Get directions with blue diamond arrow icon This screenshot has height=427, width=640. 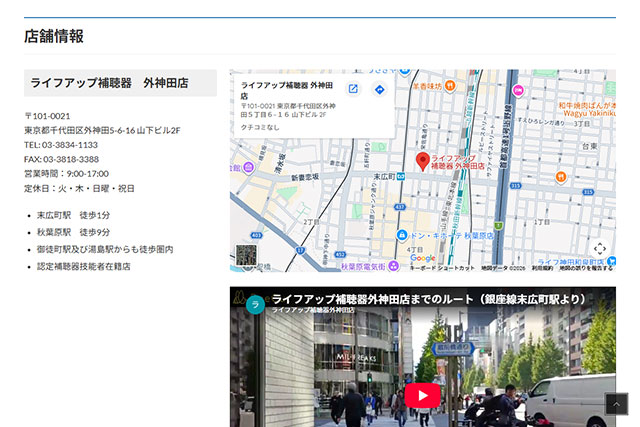coord(380,89)
